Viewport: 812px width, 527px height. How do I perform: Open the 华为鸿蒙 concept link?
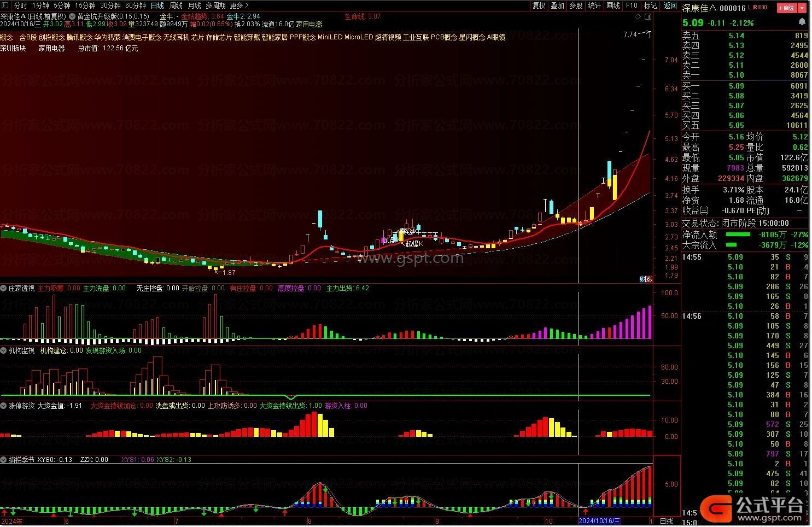(x=108, y=37)
